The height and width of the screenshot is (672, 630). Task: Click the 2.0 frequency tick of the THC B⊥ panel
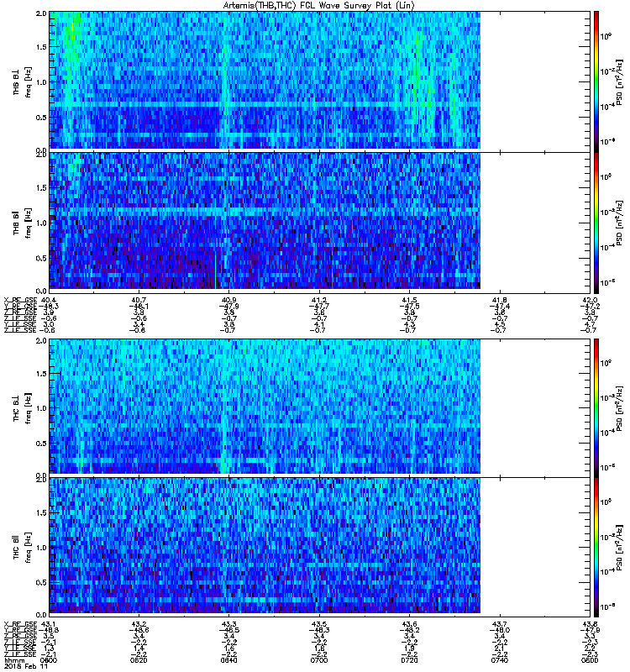[41, 341]
